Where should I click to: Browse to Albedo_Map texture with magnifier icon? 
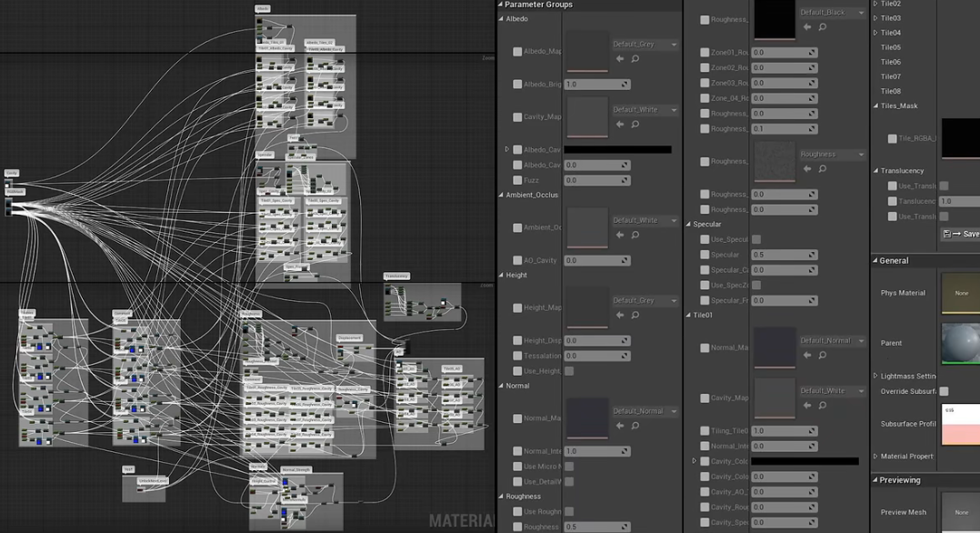(x=635, y=59)
